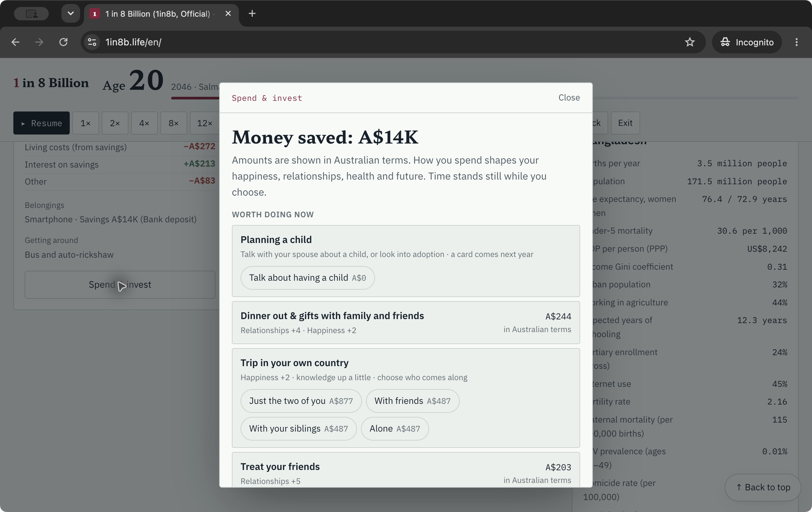Click the life timeline progress bar
The width and height of the screenshot is (812, 512).
485,98
